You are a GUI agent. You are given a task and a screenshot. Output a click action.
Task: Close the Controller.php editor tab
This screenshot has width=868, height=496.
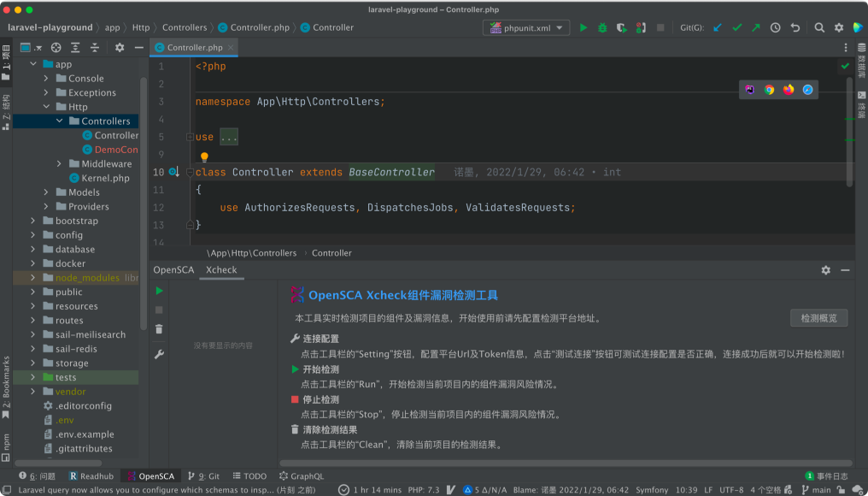(x=231, y=48)
